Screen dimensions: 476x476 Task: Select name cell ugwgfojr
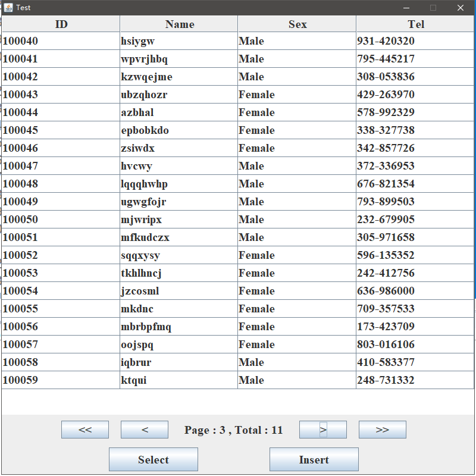coord(179,202)
